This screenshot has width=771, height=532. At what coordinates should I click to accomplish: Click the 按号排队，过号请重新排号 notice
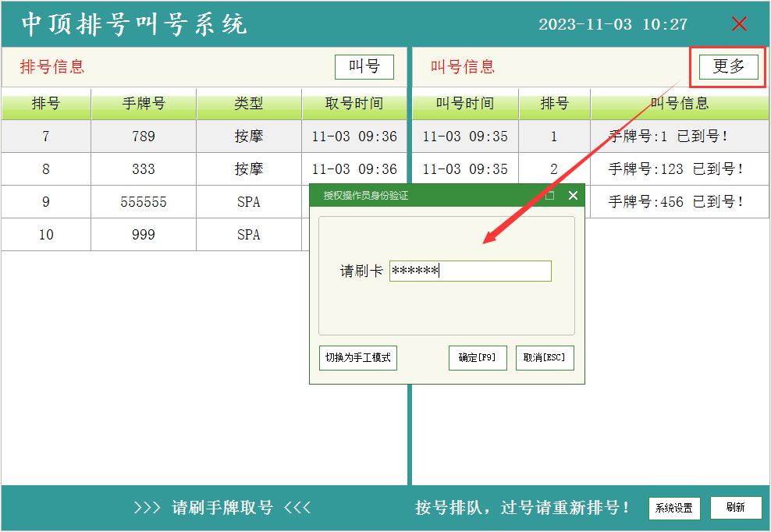pos(522,507)
